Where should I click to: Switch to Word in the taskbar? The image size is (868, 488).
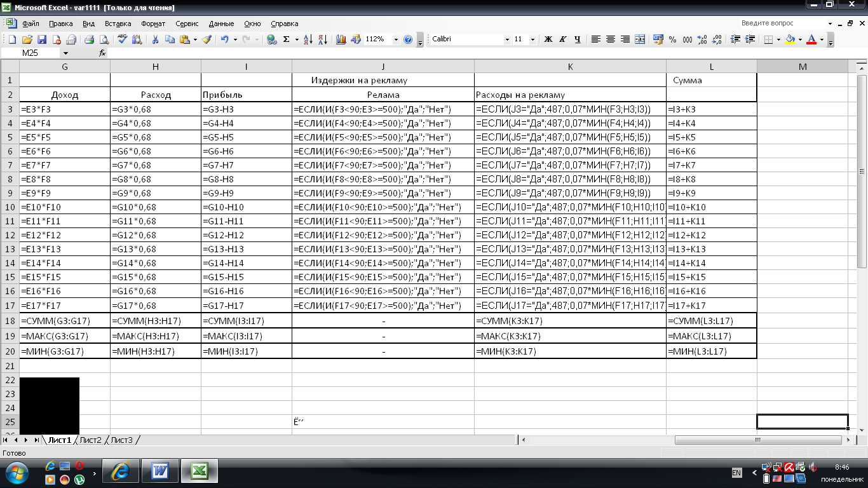tap(159, 472)
